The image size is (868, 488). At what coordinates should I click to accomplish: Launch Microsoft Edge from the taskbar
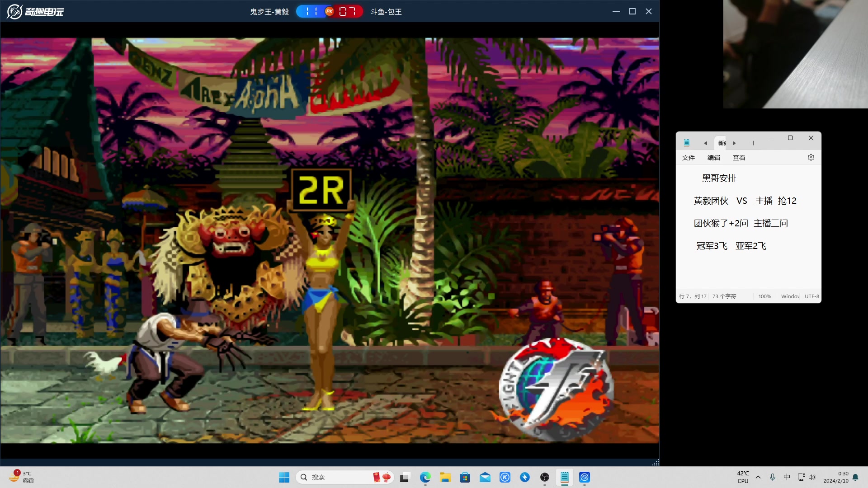(425, 477)
